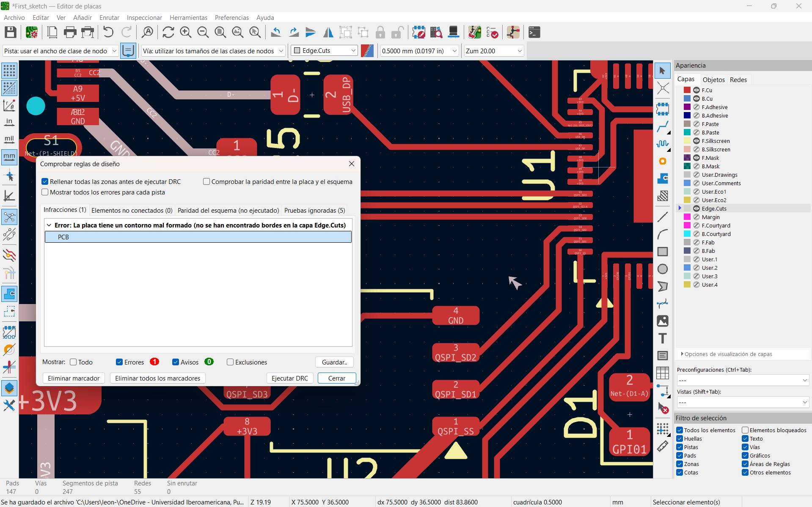Select the Draw rectangle tool

662,252
